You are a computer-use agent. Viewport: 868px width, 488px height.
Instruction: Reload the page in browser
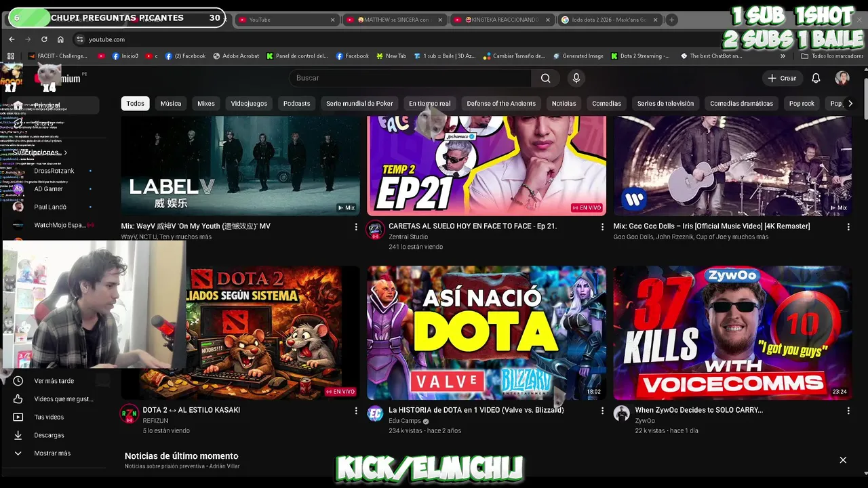(44, 39)
